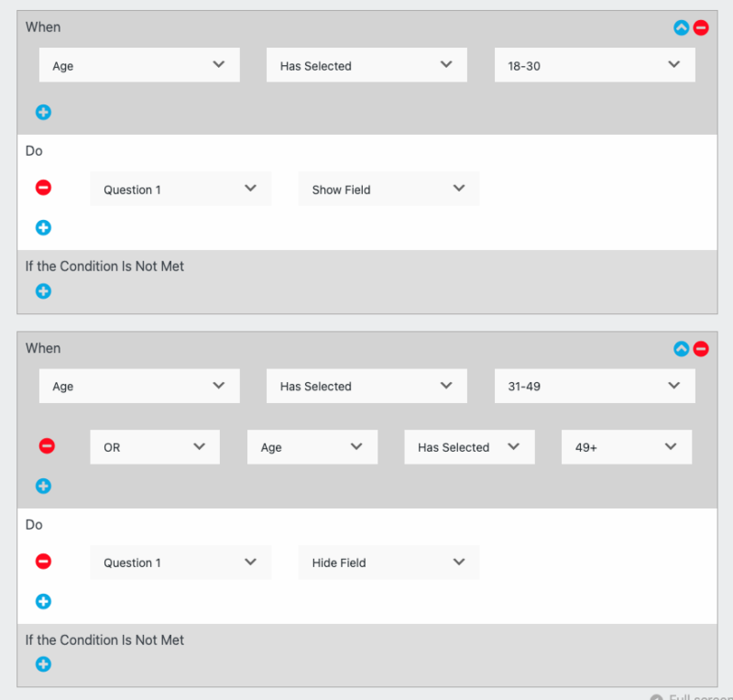Open the 18-30 value dropdown
The width and height of the screenshot is (733, 700).
(x=594, y=64)
